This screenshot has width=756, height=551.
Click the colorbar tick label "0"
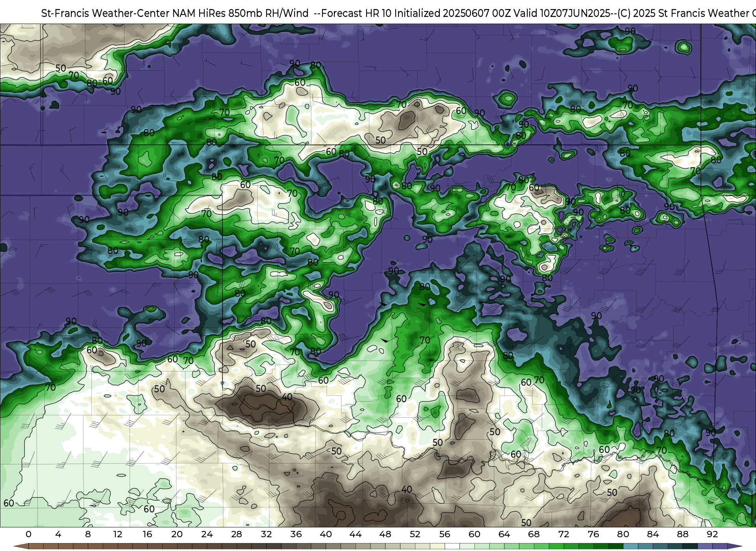tap(28, 534)
